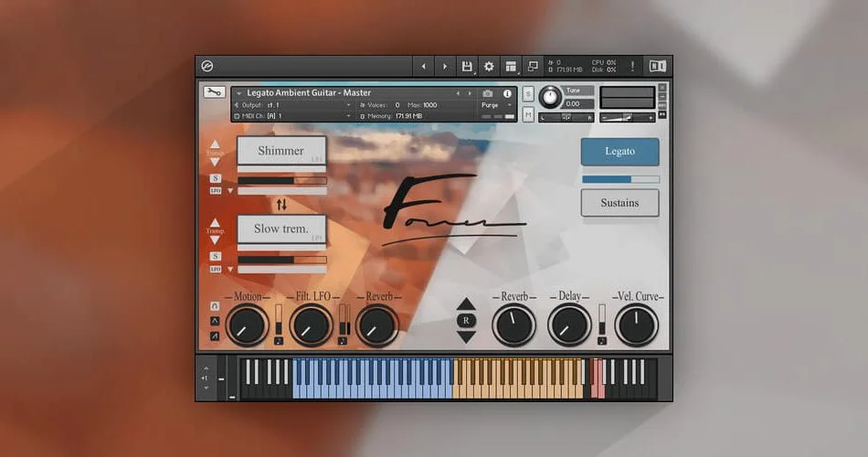Click the Delay knob
Image resolution: width=868 pixels, height=457 pixels.
tap(569, 325)
